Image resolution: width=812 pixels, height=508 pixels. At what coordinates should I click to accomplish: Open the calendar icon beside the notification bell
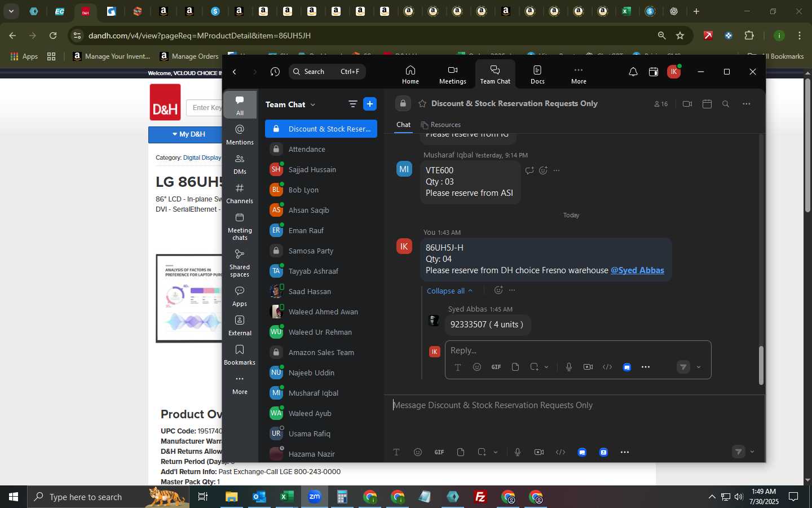click(654, 72)
